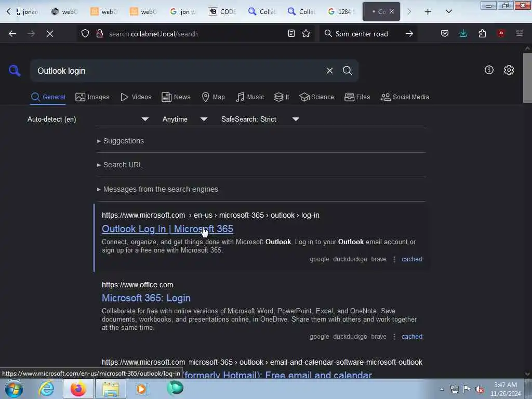The image size is (532, 399).
Task: Open search preferences gear icon
Action: [x=509, y=70]
